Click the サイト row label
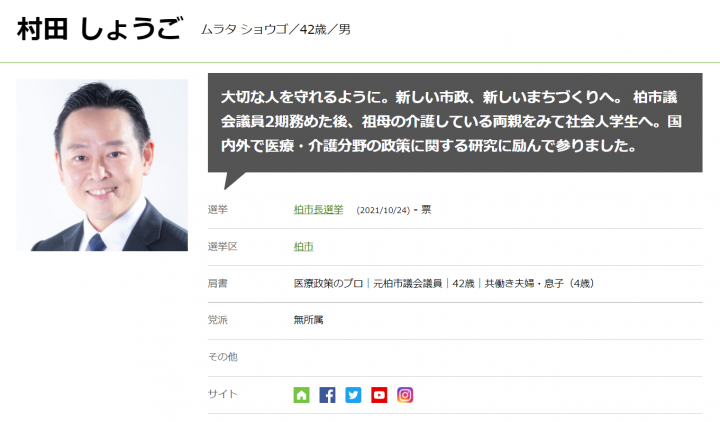This screenshot has width=720, height=422. [x=223, y=394]
